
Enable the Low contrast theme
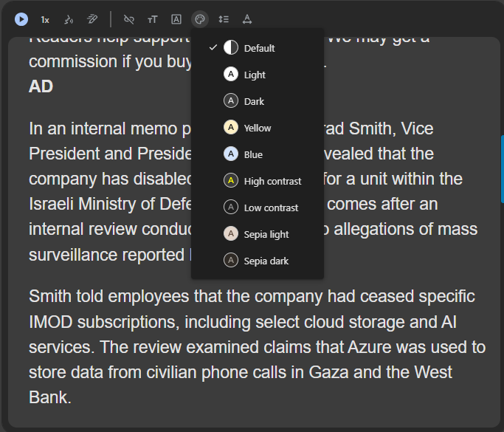click(x=258, y=208)
